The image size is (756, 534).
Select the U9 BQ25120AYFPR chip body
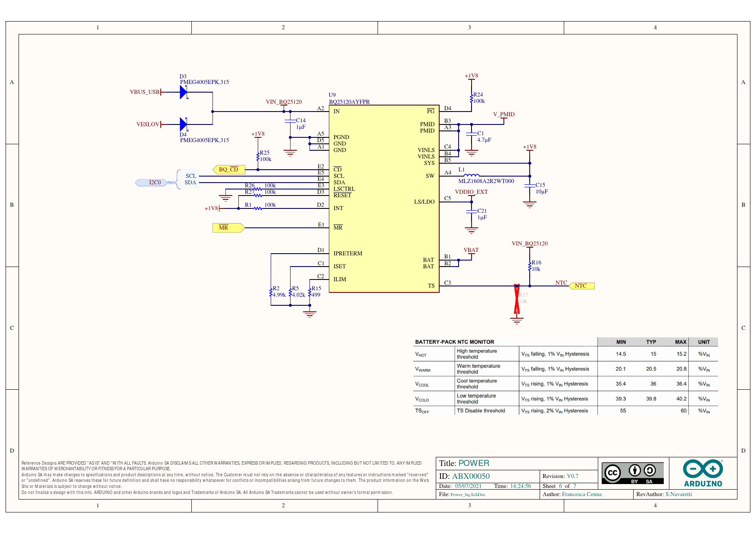click(x=384, y=199)
